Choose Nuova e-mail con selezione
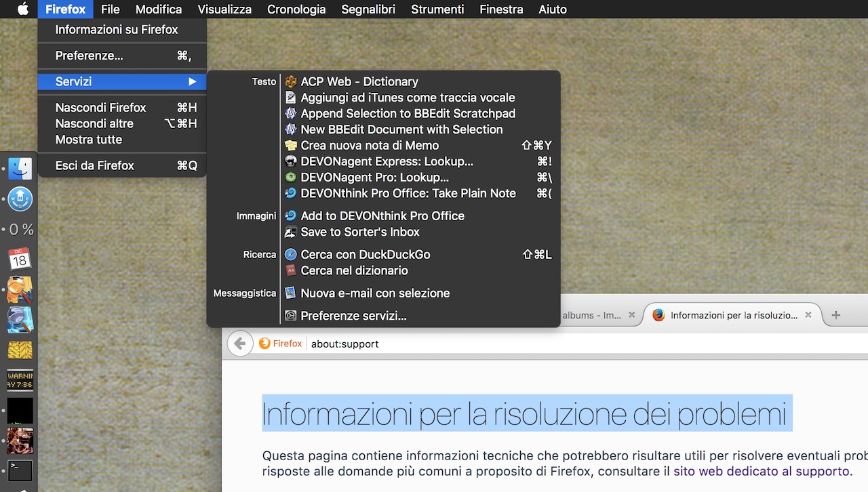This screenshot has width=868, height=492. [420, 293]
